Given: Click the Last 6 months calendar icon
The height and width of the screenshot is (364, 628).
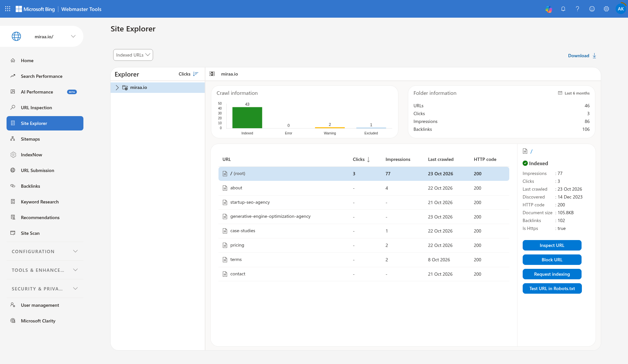Looking at the screenshot, I should pos(560,93).
